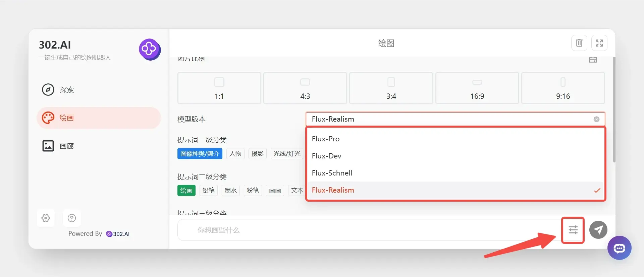The width and height of the screenshot is (644, 277).
Task: Delete conversation with trash icon
Action: [579, 43]
